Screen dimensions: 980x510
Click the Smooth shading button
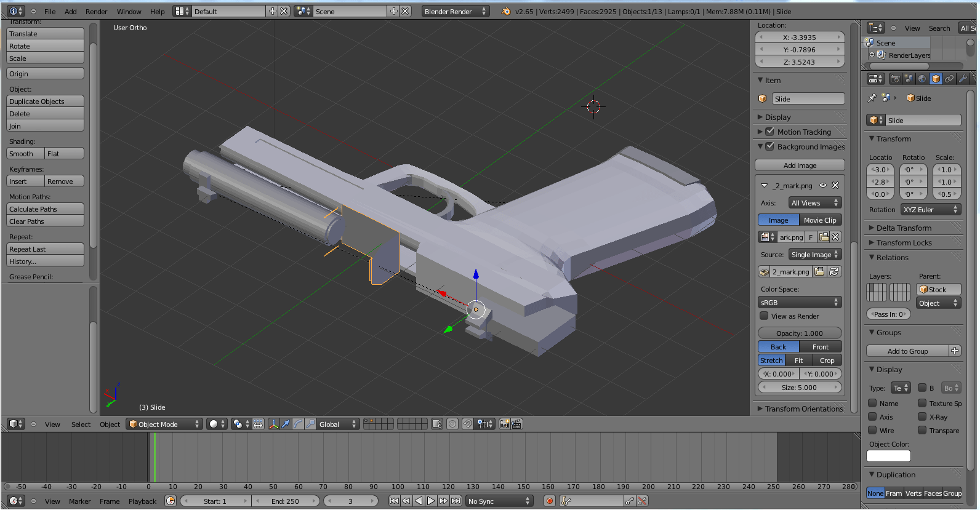[x=25, y=153]
